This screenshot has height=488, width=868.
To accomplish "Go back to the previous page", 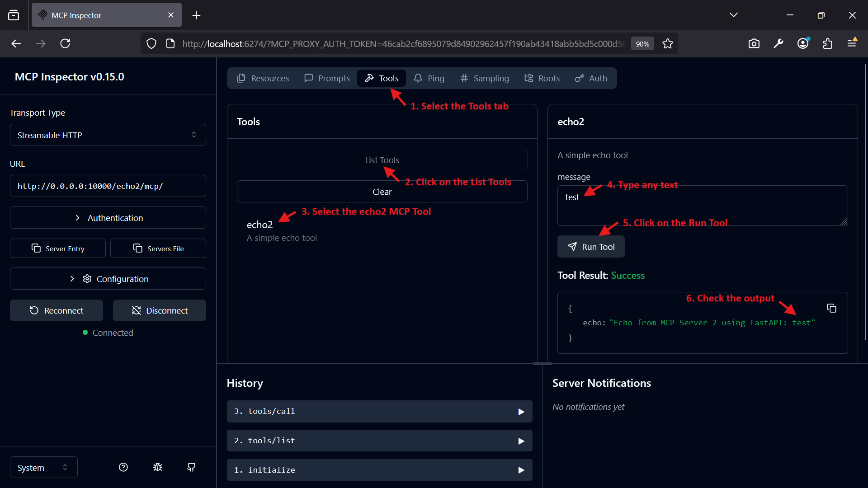I will click(16, 43).
